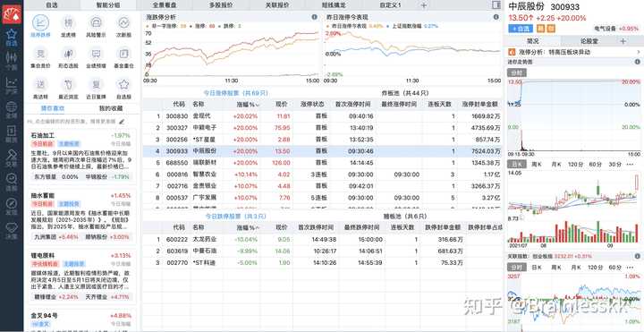Add a new tab with plus after 自定义1
The image size is (644, 332).
(x=424, y=5)
